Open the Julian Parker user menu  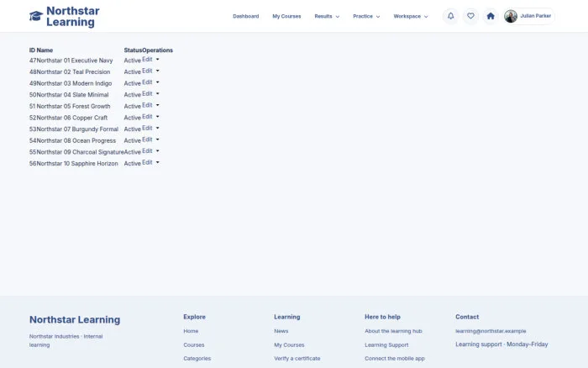pyautogui.click(x=528, y=16)
